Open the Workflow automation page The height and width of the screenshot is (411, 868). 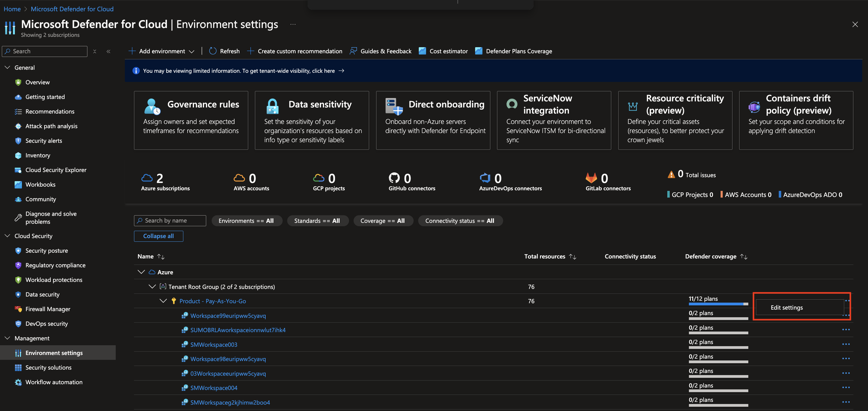click(x=54, y=382)
